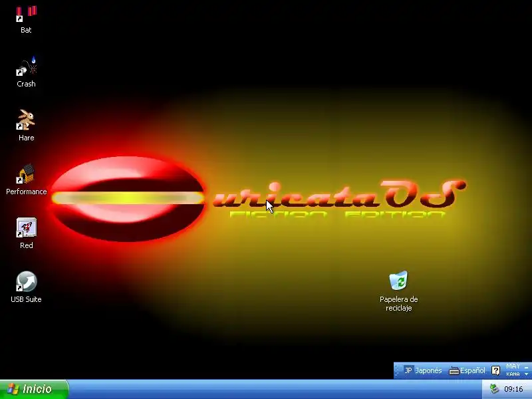
Task: Minimize the language bar
Action: click(x=526, y=367)
